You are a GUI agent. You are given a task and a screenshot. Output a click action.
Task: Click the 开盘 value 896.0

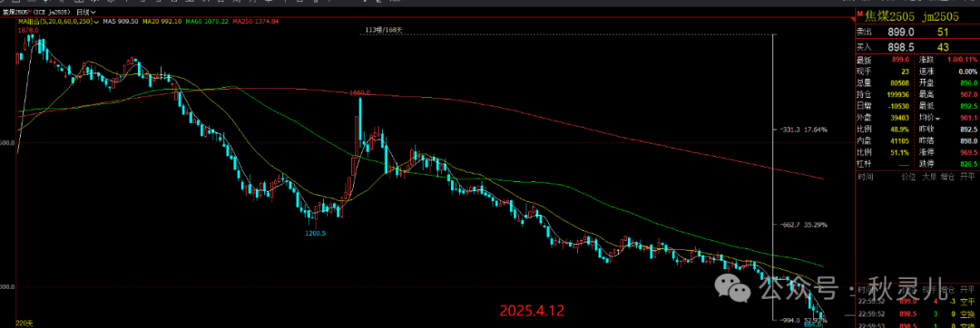(x=968, y=83)
